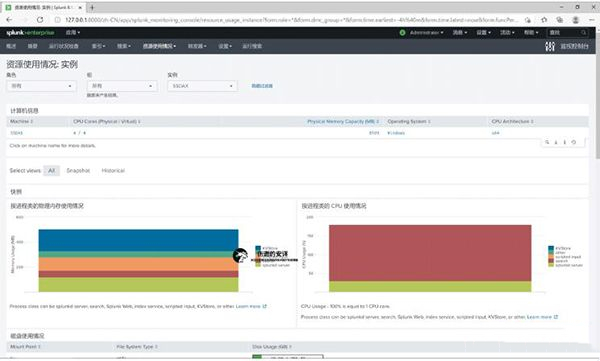
Task: Open the 实例 instance dropdown
Action: point(202,86)
